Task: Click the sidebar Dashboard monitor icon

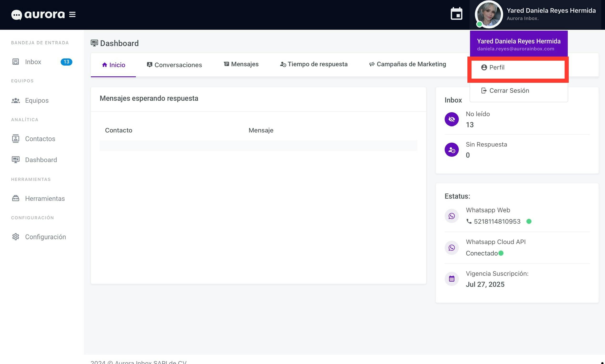Action: pos(16,160)
